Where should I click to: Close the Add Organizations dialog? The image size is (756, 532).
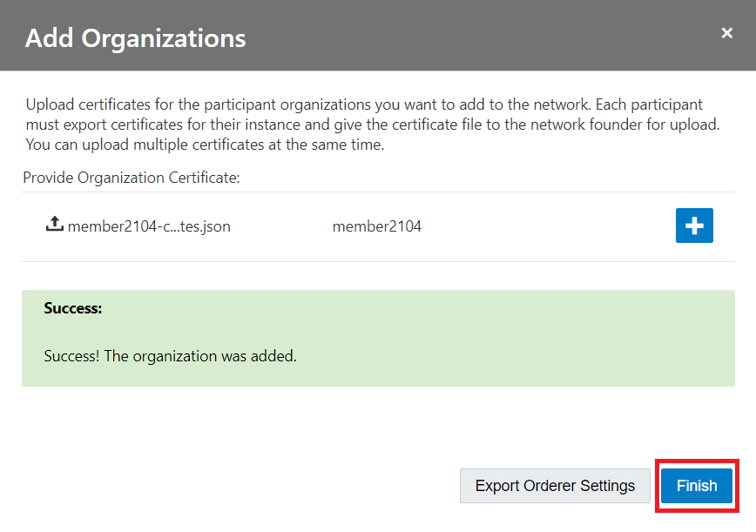coord(726,33)
